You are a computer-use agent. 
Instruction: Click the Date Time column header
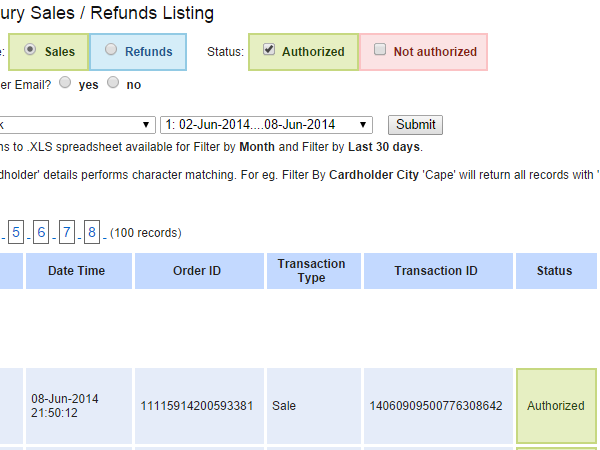pyautogui.click(x=76, y=271)
